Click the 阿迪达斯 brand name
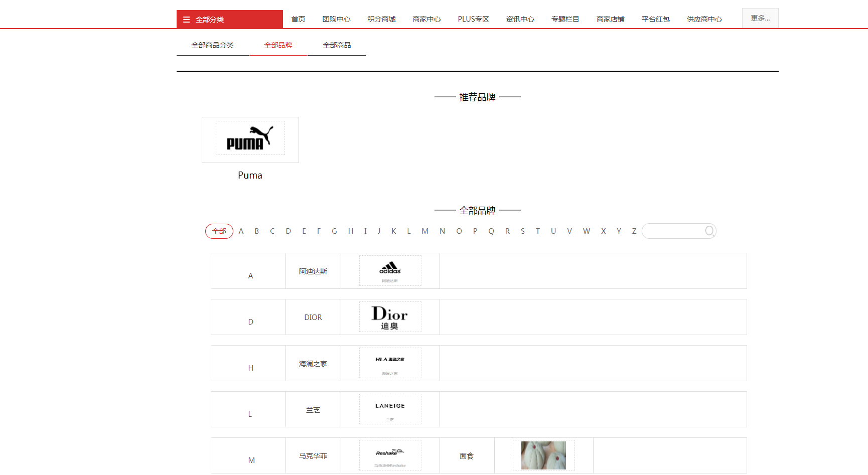 313,271
